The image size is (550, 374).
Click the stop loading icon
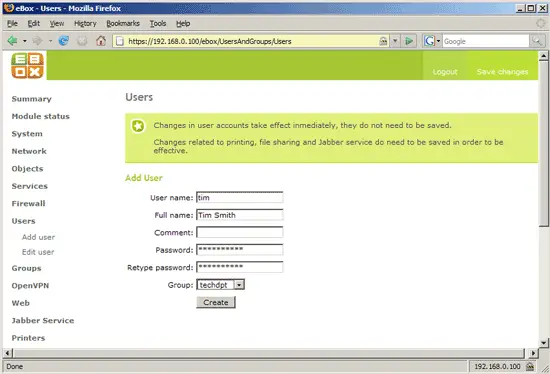pyautogui.click(x=82, y=41)
